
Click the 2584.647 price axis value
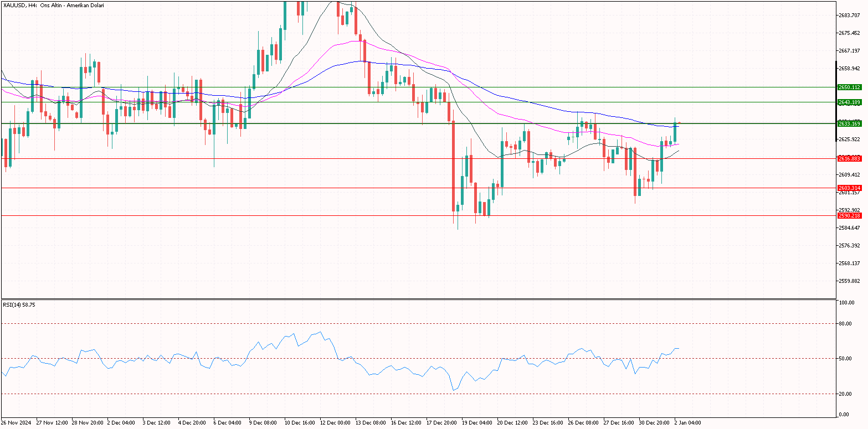click(849, 228)
